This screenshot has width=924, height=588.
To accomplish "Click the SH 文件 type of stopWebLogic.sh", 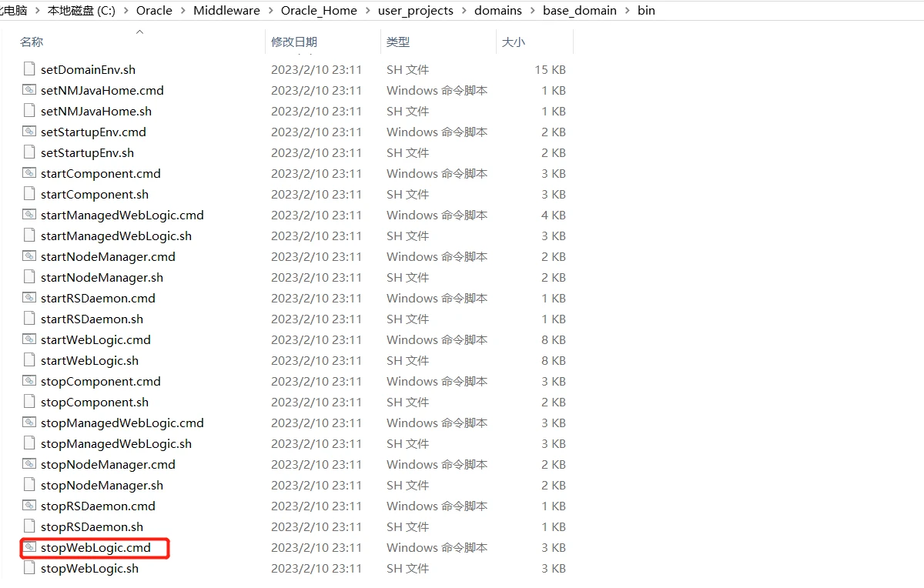I will point(407,568).
